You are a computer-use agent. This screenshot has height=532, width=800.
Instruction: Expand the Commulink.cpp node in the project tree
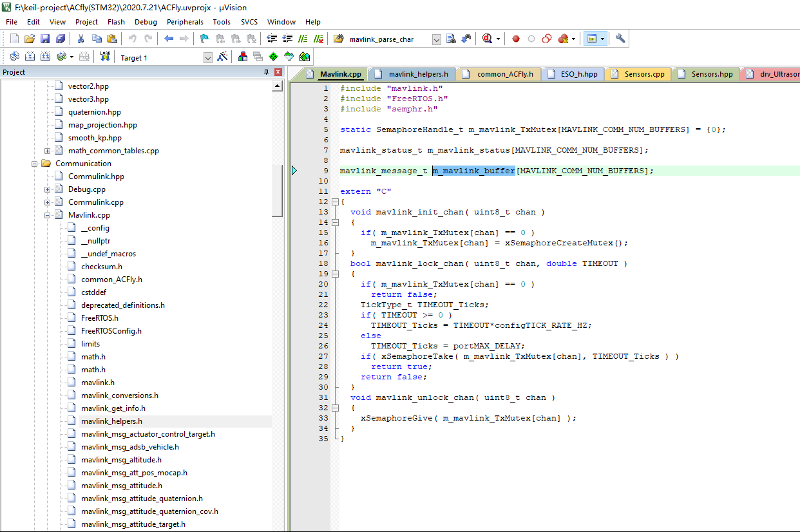point(48,202)
